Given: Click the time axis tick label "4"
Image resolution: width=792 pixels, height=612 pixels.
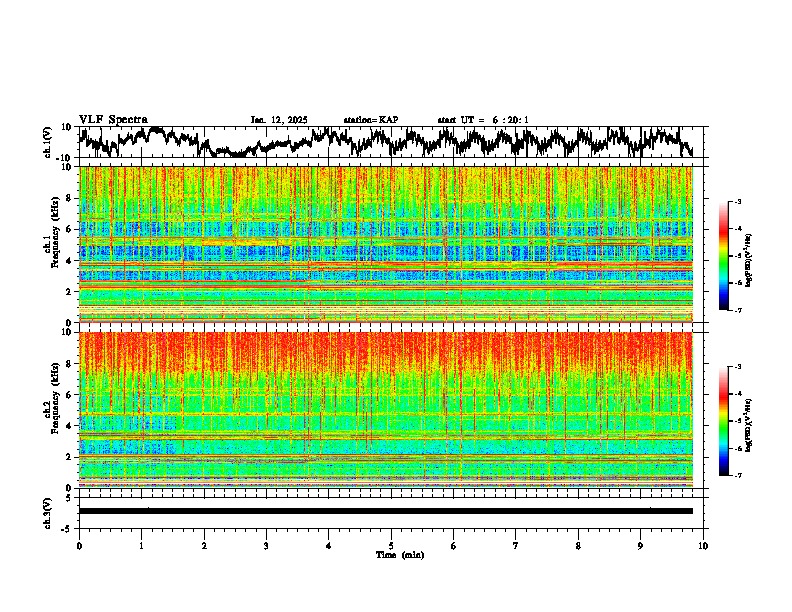Looking at the screenshot, I should click(x=329, y=546).
